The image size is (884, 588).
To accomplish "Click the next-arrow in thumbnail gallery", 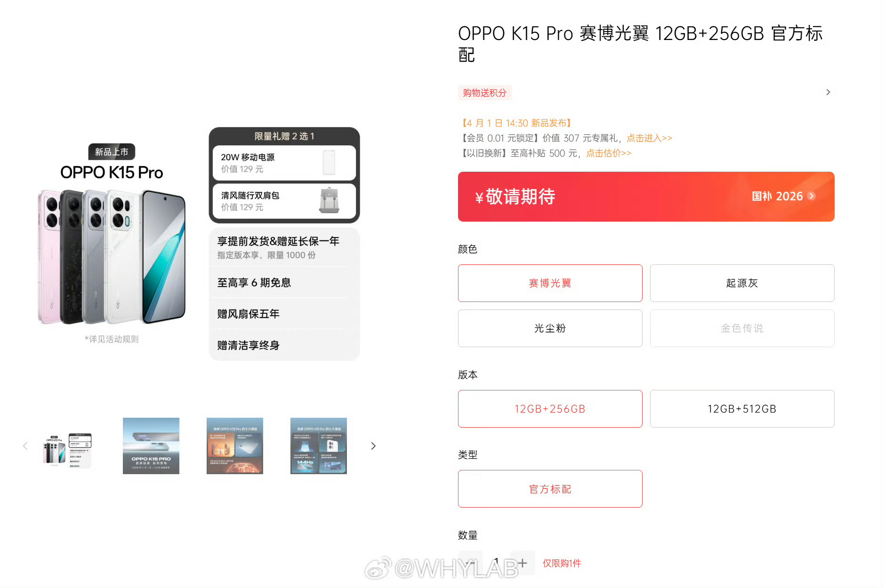I will click(x=373, y=446).
